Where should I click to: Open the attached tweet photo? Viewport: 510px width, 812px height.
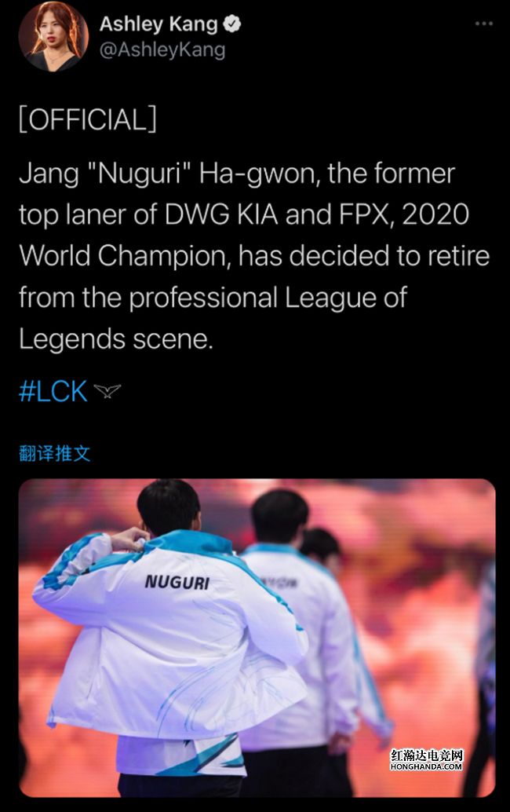click(257, 638)
